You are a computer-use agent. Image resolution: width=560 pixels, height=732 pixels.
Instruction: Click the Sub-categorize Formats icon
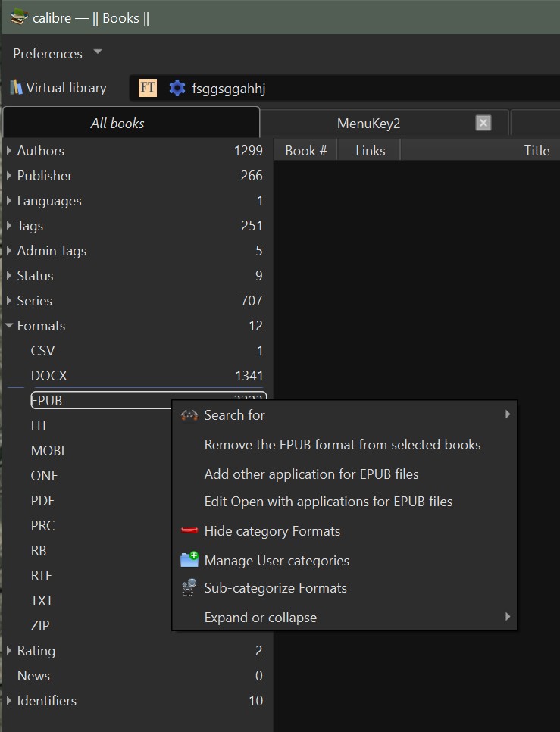click(189, 588)
